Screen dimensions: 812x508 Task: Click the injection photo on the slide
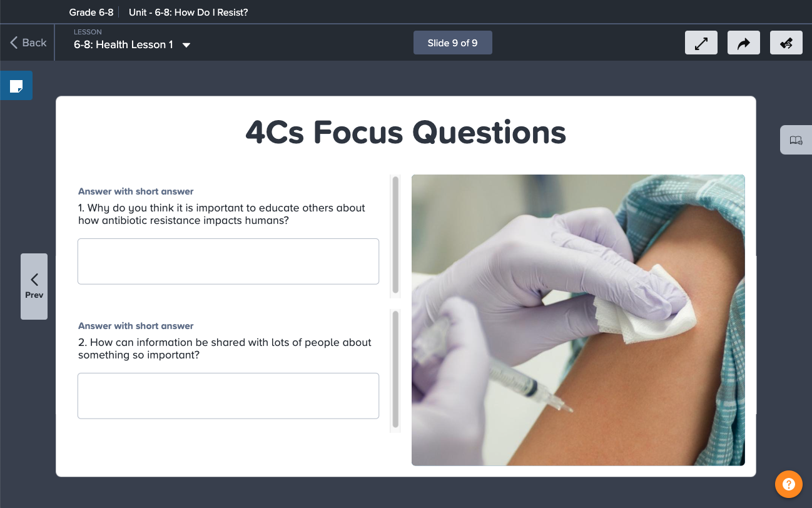tap(578, 320)
